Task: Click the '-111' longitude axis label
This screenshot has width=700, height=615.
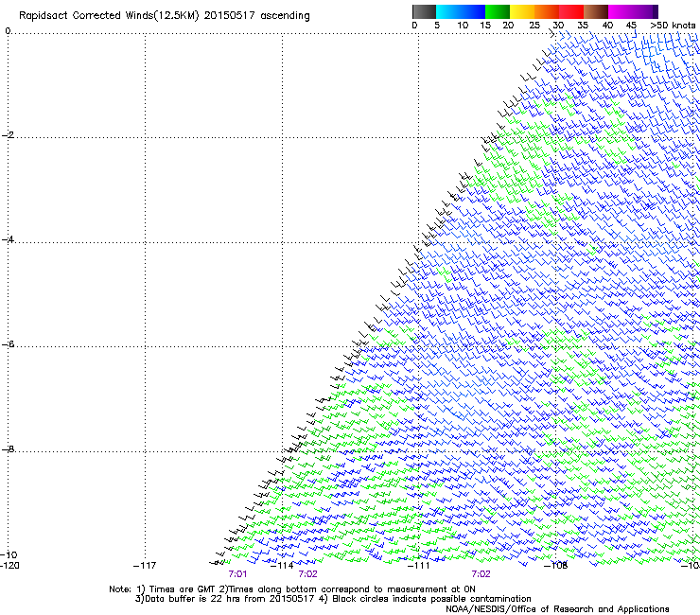Action: [418, 566]
